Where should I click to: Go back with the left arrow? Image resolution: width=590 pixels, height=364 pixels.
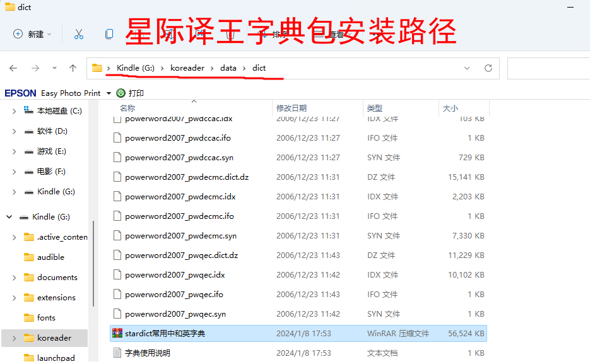pos(13,68)
